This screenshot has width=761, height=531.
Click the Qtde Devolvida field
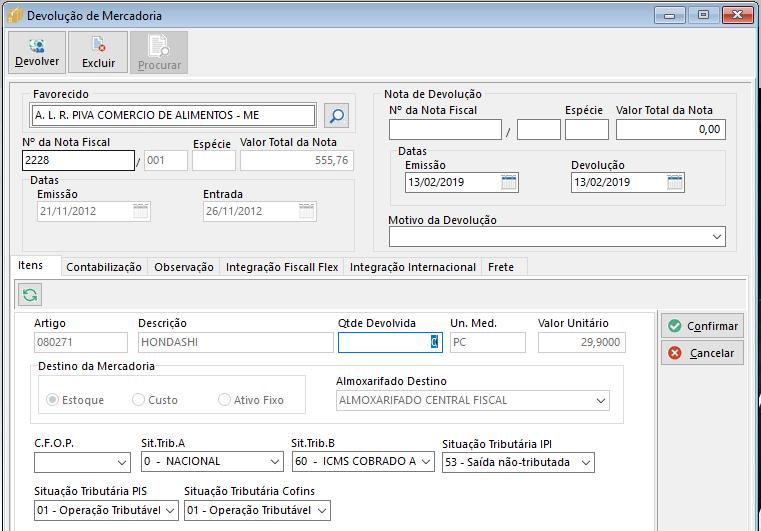click(390, 342)
